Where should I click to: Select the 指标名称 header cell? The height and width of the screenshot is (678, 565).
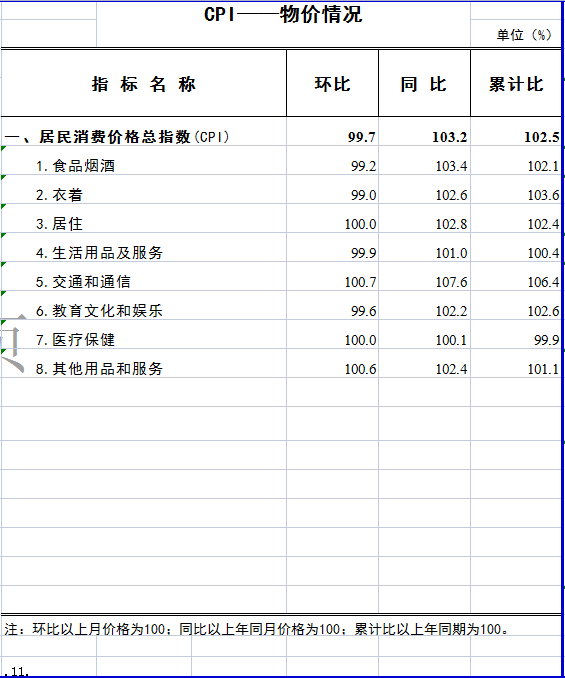coord(144,84)
